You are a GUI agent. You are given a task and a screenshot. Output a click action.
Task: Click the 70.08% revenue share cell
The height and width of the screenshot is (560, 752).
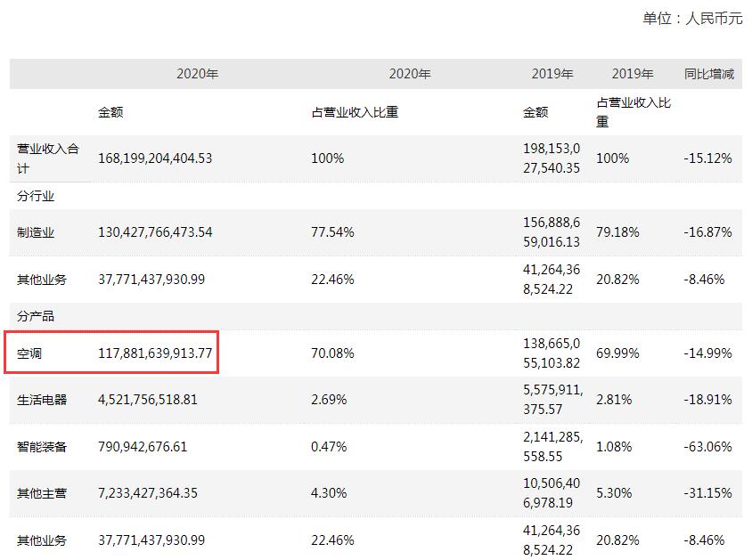point(331,353)
